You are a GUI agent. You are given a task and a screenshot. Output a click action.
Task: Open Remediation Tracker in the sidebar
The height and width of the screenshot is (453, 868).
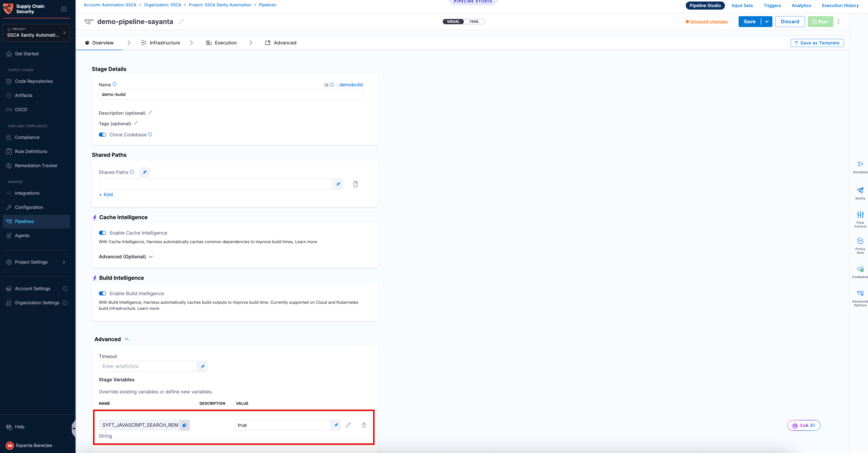(36, 166)
